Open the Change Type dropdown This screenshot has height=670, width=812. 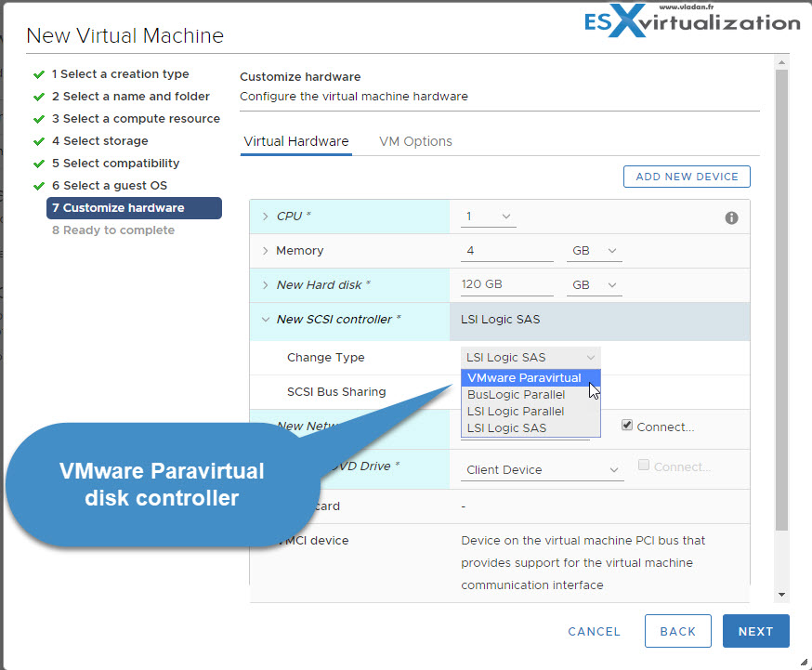530,357
